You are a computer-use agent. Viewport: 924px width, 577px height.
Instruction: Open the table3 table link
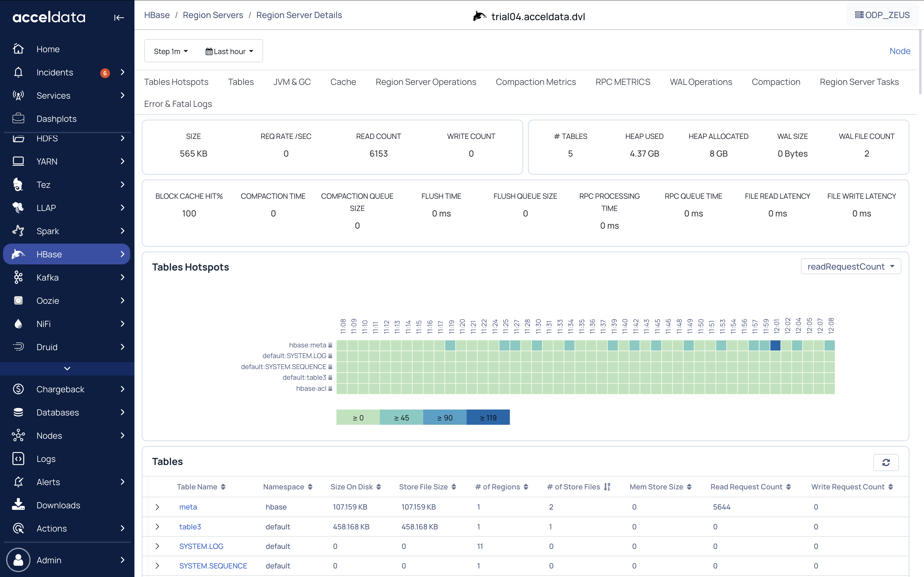click(190, 527)
